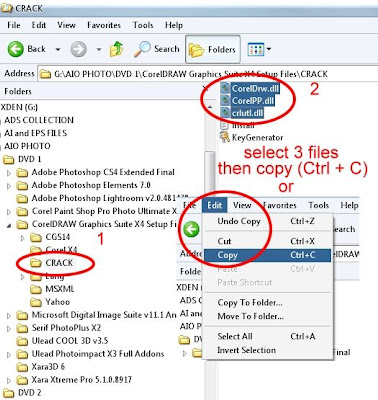The width and height of the screenshot is (378, 400).
Task: Expand Microsoft Digital Image Suite v11.1
Action: 9,315
